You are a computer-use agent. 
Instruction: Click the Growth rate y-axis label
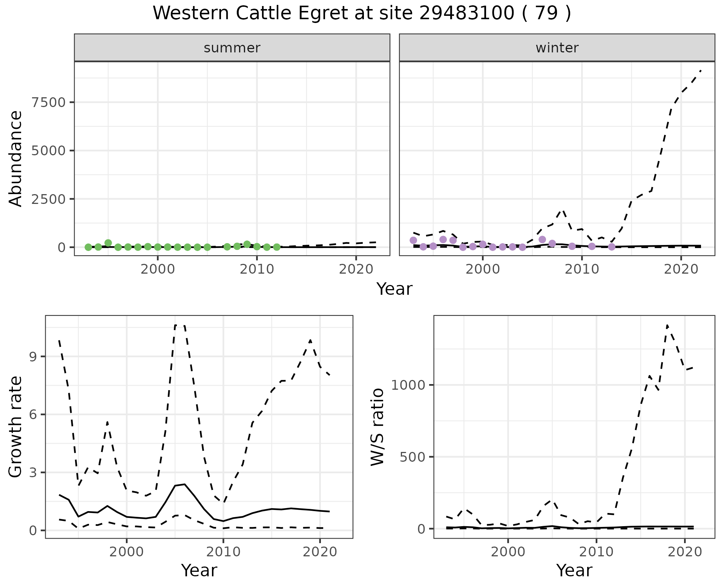point(16,427)
